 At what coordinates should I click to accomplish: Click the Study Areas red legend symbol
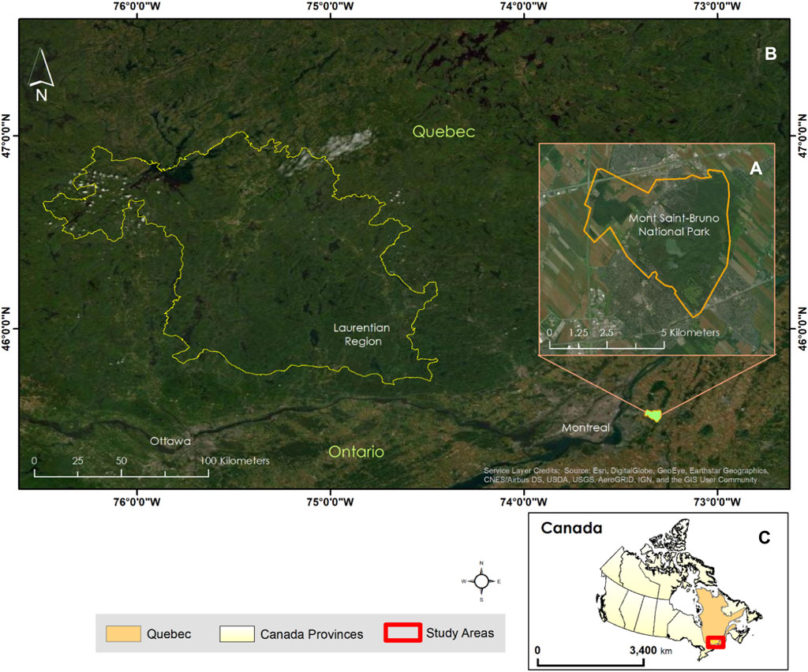click(x=402, y=633)
